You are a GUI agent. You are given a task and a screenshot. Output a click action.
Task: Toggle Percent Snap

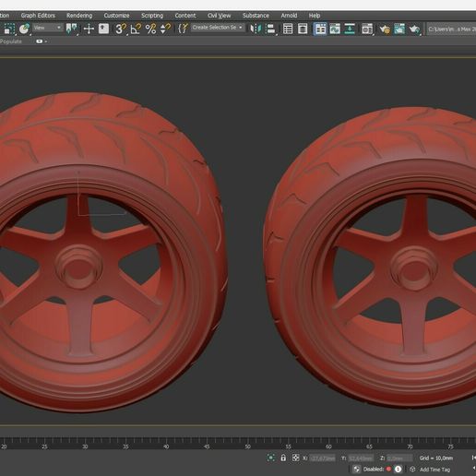(x=150, y=29)
